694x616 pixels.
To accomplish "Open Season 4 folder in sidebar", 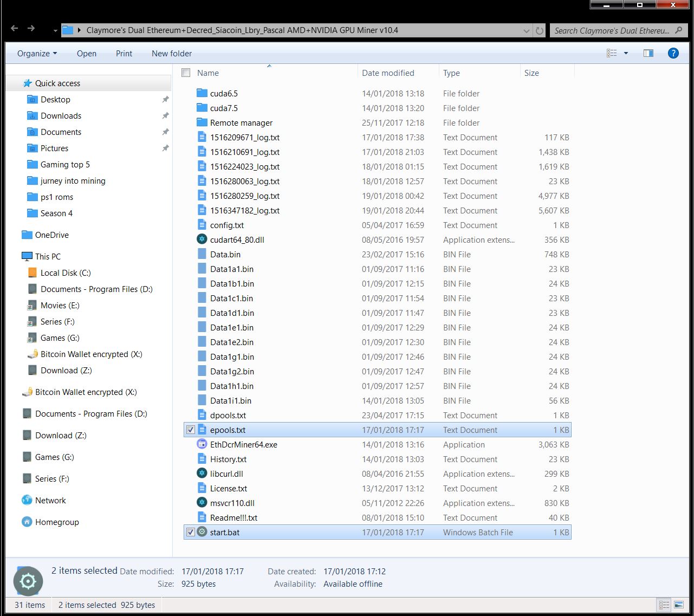I will (56, 213).
